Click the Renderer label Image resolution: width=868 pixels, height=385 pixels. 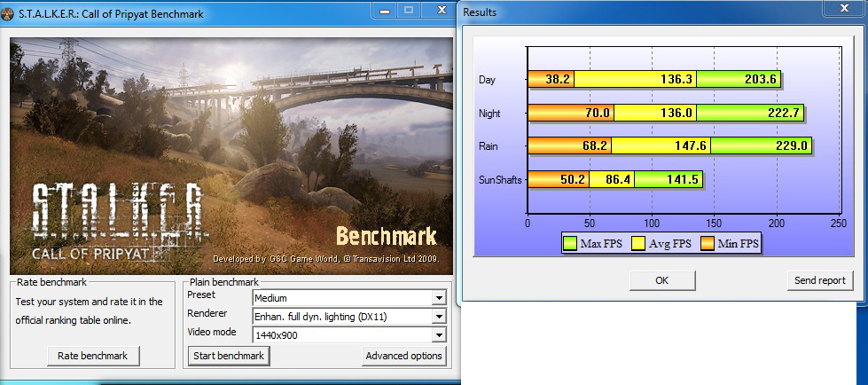207,313
